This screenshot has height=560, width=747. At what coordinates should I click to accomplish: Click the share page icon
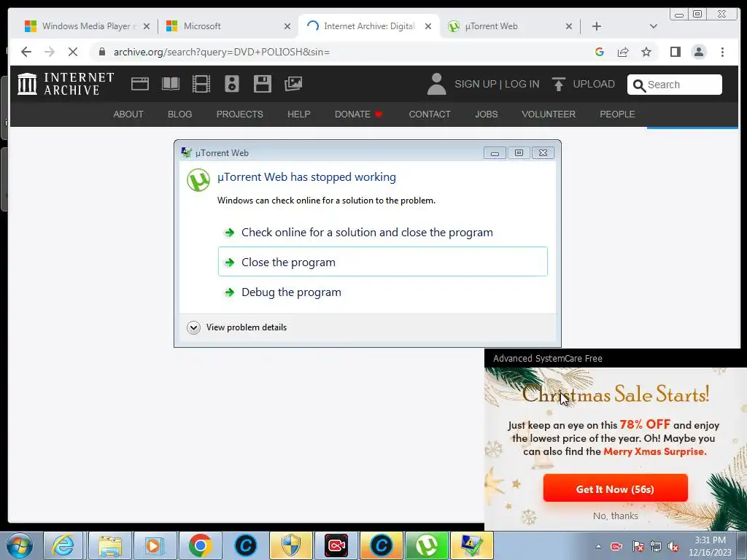pyautogui.click(x=623, y=52)
